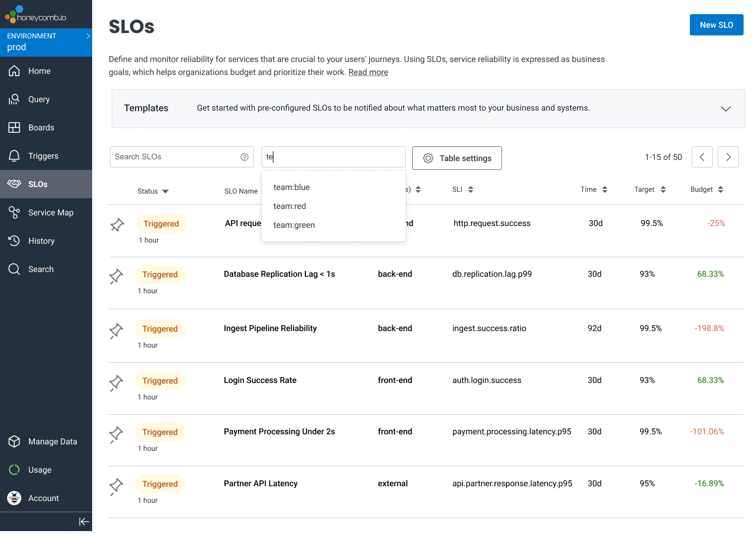Open Triggers bell icon
The width and height of the screenshot is (756, 537).
point(14,156)
